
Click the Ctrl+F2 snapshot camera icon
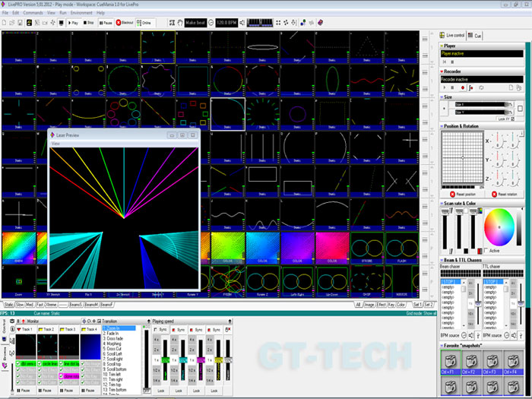tap(471, 360)
